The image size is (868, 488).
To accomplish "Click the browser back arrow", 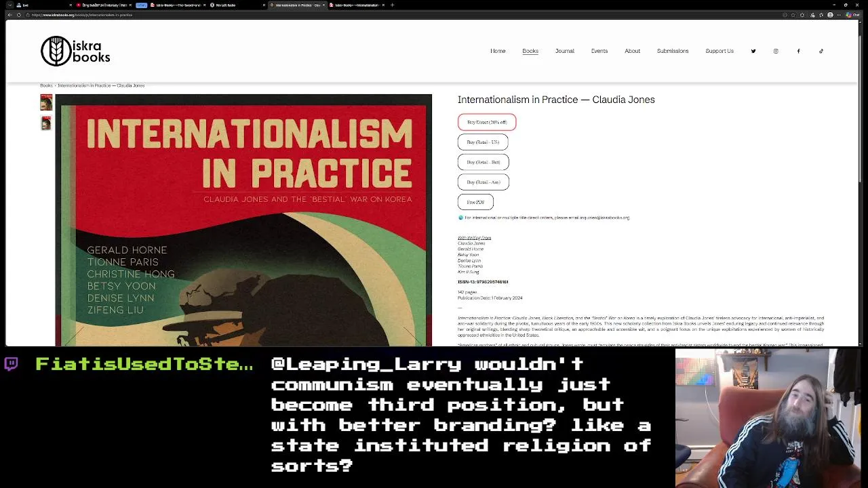I will tap(11, 15).
